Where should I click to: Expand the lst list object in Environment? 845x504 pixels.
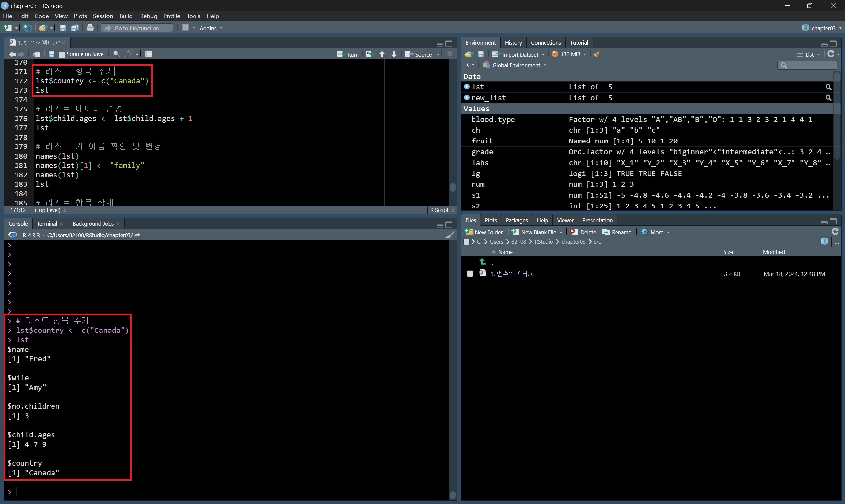click(x=467, y=87)
